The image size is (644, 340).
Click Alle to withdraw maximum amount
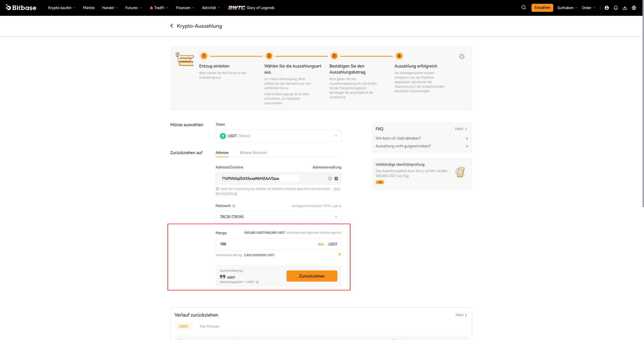point(321,244)
